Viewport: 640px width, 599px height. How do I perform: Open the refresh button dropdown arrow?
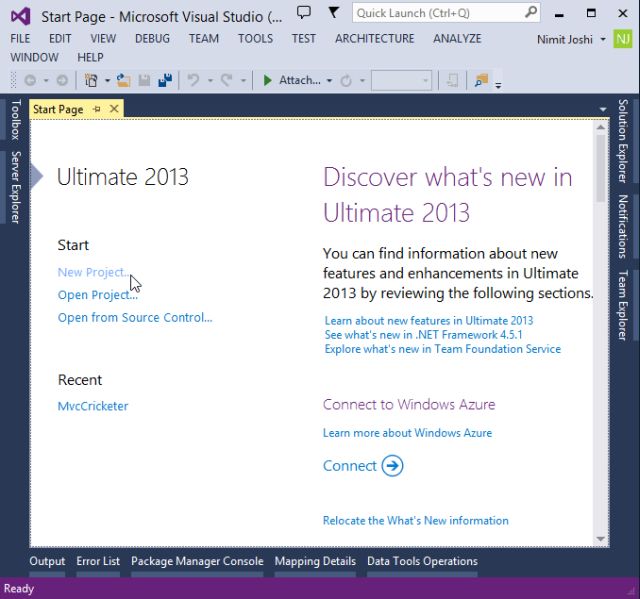[x=362, y=80]
